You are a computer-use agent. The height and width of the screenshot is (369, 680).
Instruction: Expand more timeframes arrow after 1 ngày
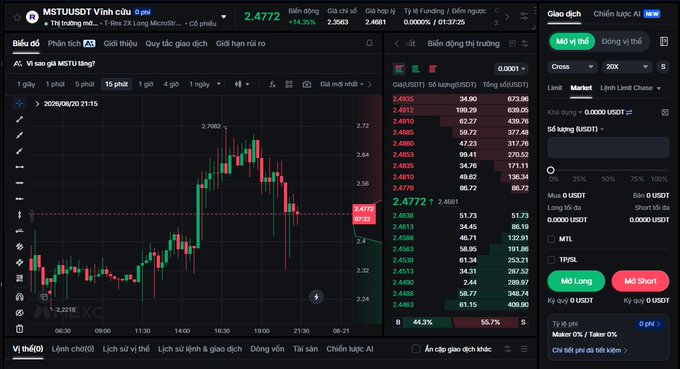tap(219, 84)
